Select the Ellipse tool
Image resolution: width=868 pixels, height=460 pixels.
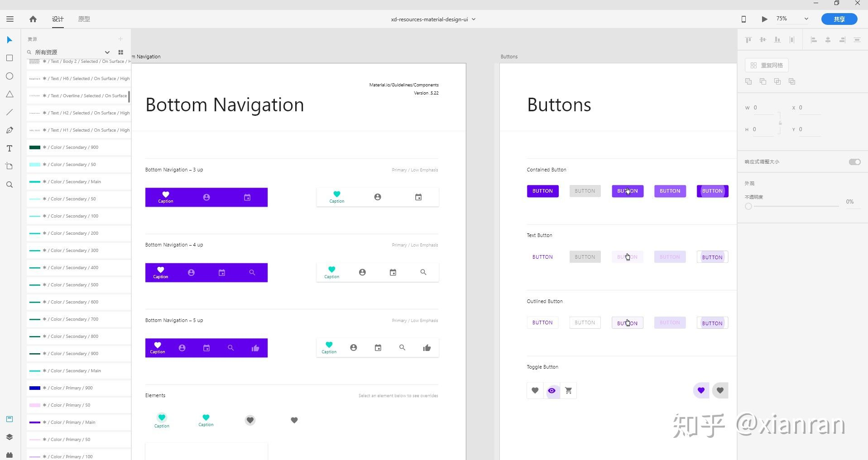click(10, 76)
